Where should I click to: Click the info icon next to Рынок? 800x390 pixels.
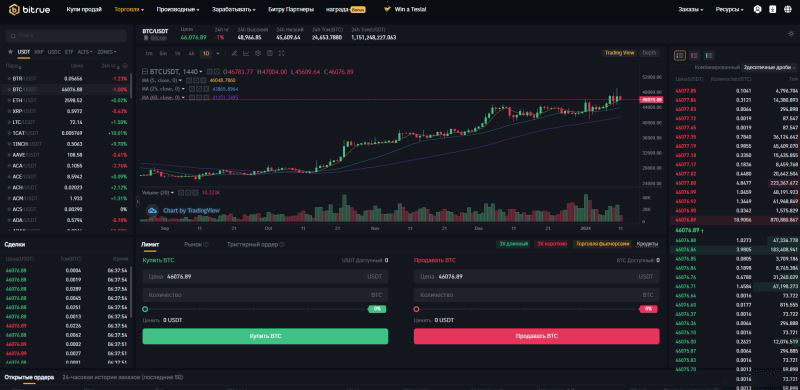[x=206, y=245]
